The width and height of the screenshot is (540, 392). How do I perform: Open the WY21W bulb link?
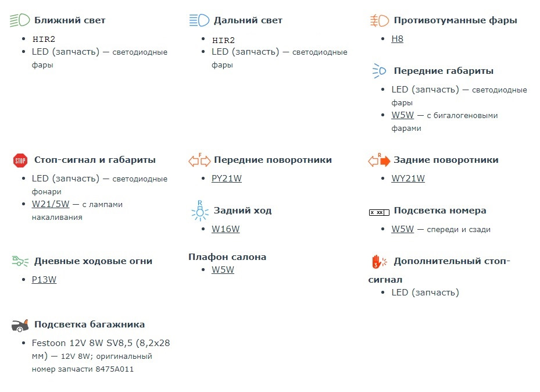coord(408,179)
